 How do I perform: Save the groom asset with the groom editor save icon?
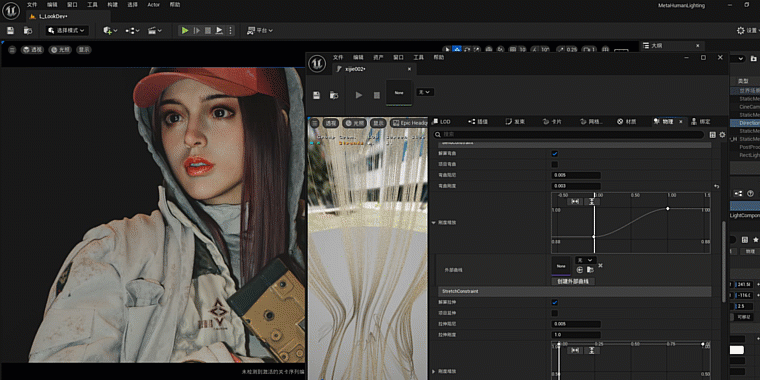click(316, 95)
